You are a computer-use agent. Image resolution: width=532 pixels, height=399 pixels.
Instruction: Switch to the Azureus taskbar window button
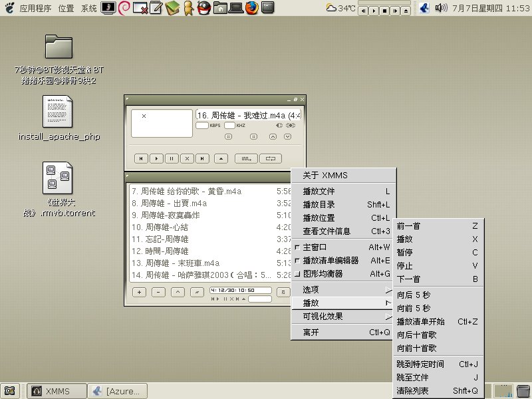(118, 391)
